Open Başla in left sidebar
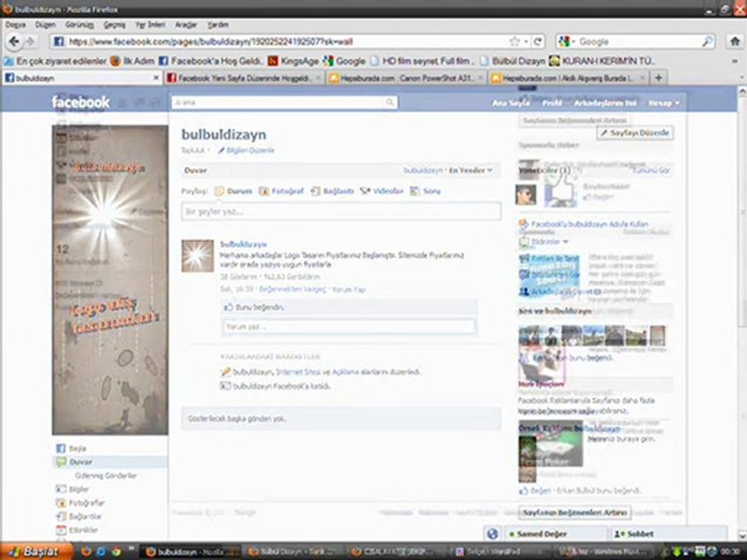 coord(72,449)
